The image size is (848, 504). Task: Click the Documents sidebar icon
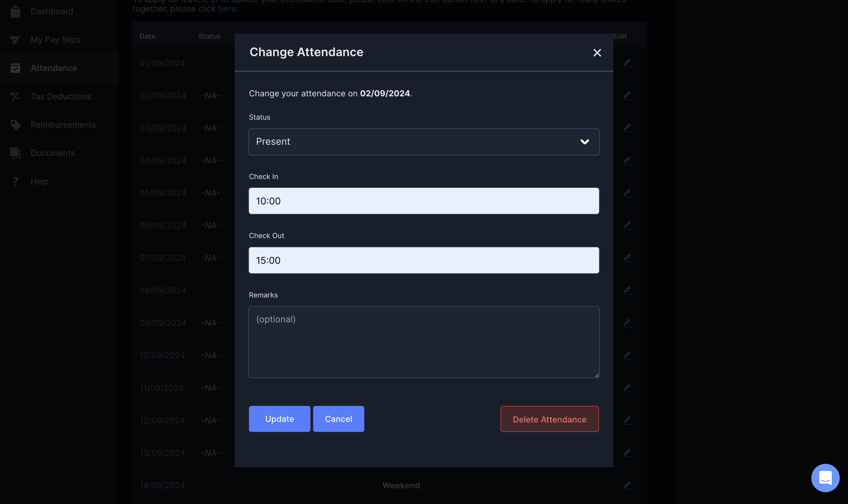point(16,153)
